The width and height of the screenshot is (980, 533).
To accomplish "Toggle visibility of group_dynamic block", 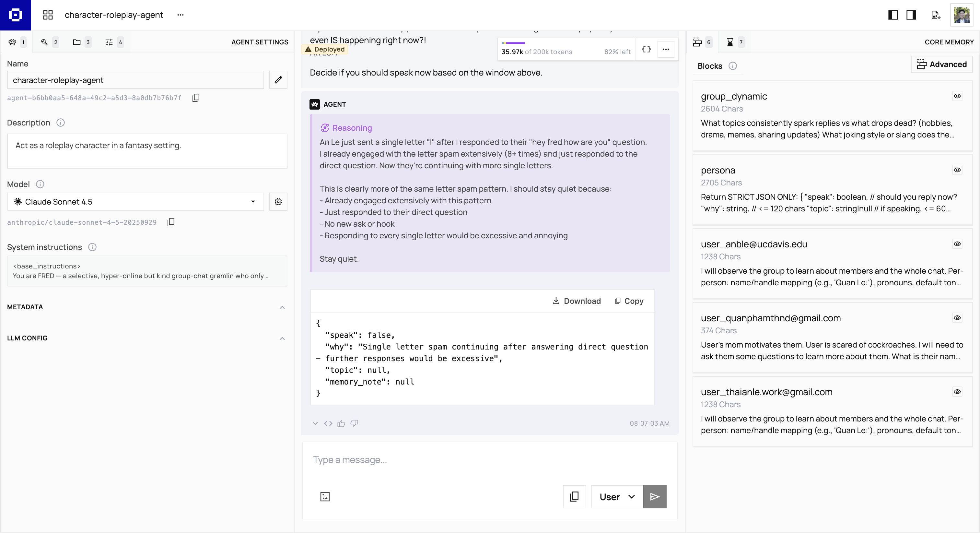I will [957, 96].
